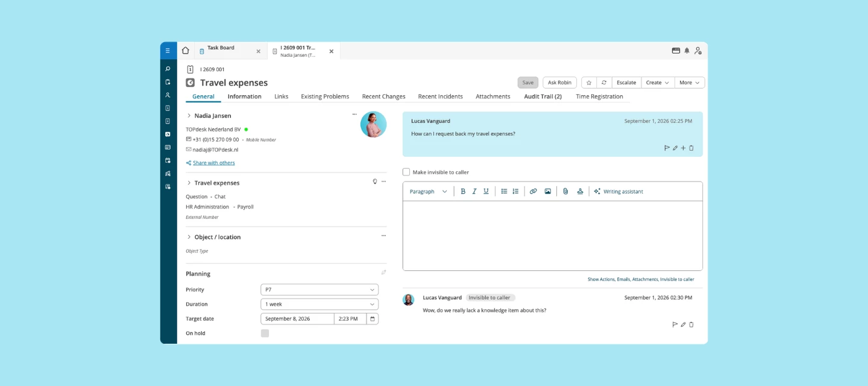Open the hamburger navigation menu
Image resolution: width=868 pixels, height=386 pixels.
(168, 51)
